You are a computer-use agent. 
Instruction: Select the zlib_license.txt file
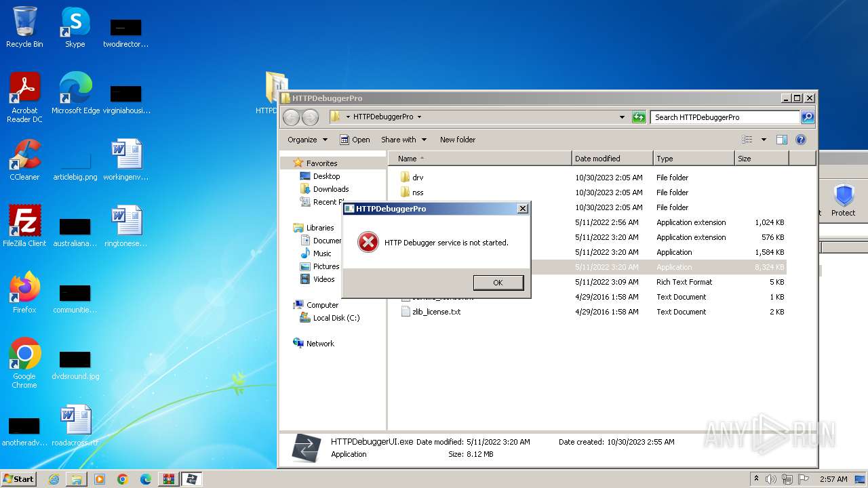point(436,312)
